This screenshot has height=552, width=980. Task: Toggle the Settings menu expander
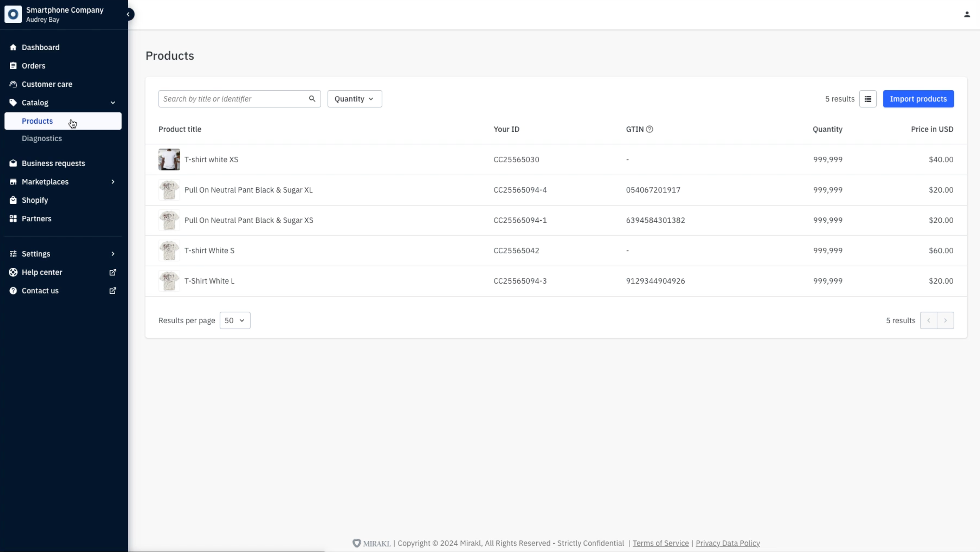(x=112, y=254)
